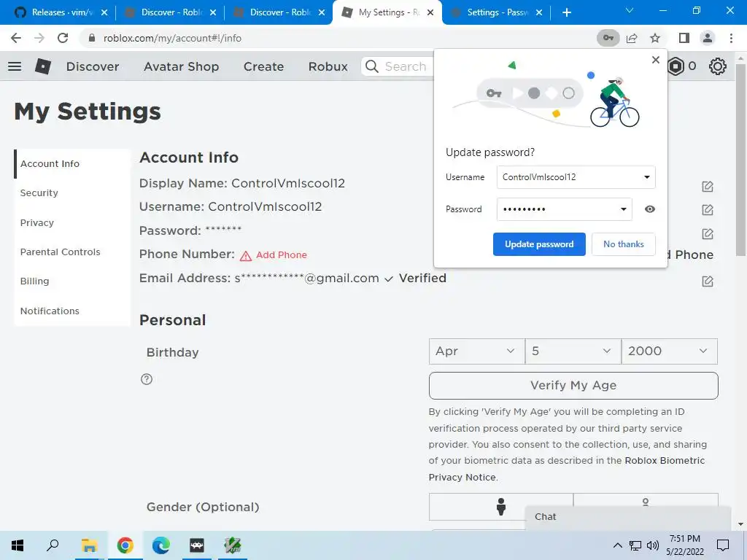Show password with the eye icon

tap(650, 209)
